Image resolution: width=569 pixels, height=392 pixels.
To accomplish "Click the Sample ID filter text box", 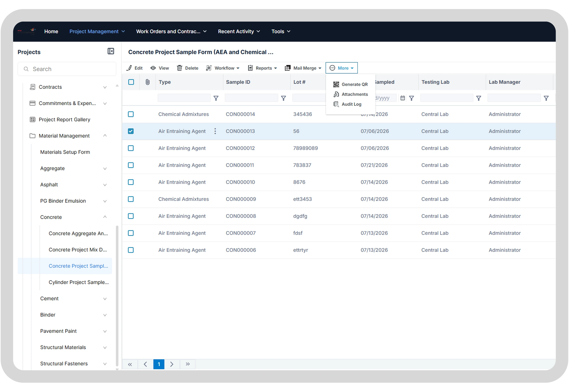I will point(251,98).
